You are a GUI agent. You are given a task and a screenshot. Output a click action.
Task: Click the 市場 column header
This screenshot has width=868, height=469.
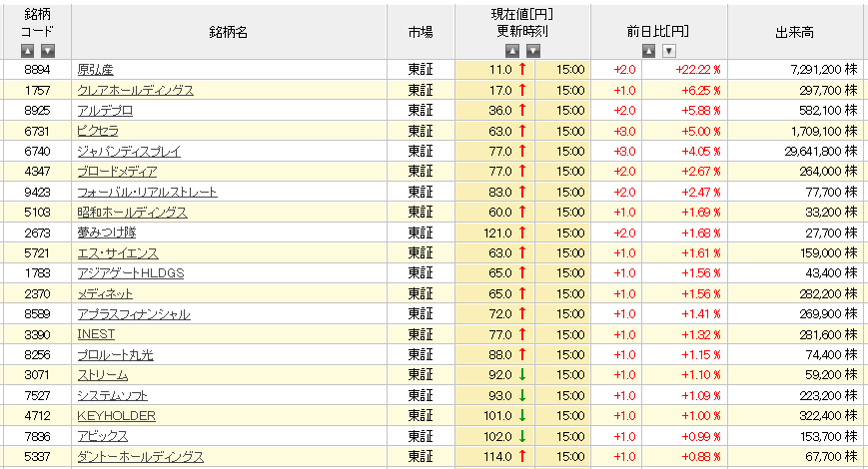coord(421,32)
